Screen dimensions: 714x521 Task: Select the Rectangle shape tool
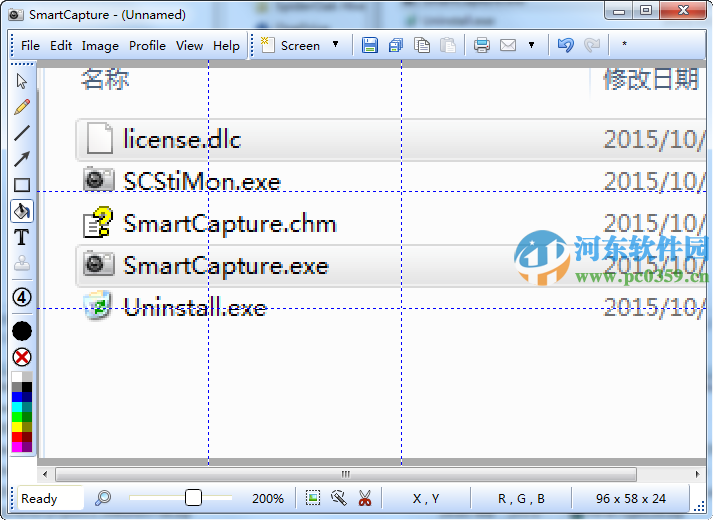pyautogui.click(x=22, y=185)
